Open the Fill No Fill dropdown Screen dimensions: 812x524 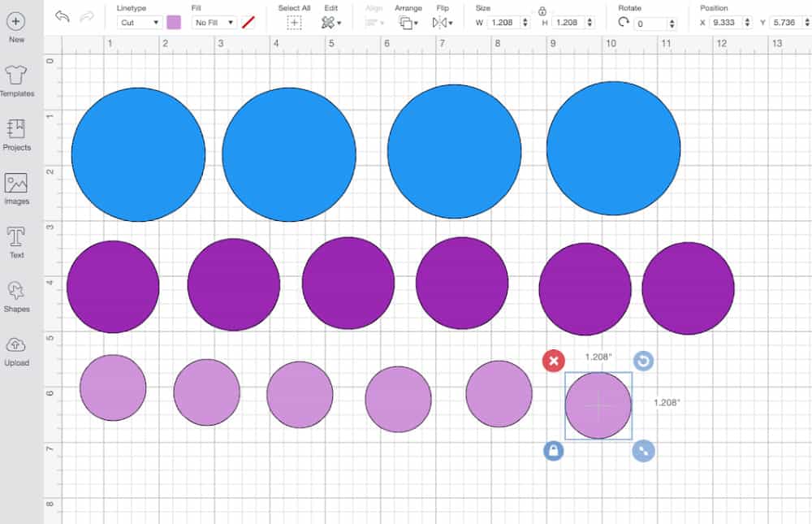214,22
